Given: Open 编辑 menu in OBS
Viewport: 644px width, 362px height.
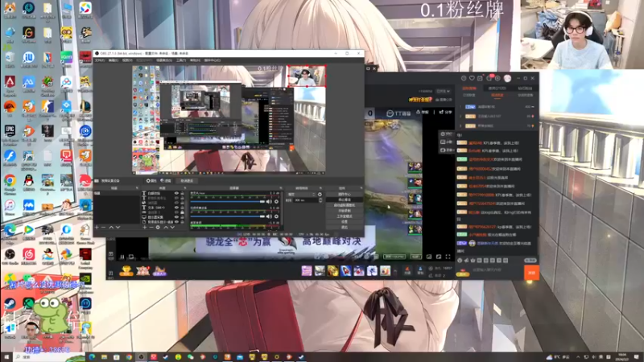Looking at the screenshot, I should [114, 60].
